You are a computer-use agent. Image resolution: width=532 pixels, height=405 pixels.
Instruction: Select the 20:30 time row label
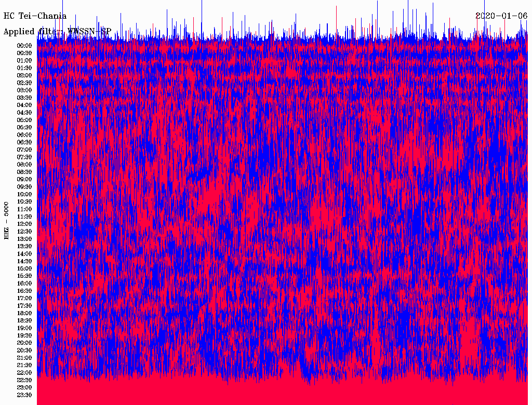coord(24,350)
